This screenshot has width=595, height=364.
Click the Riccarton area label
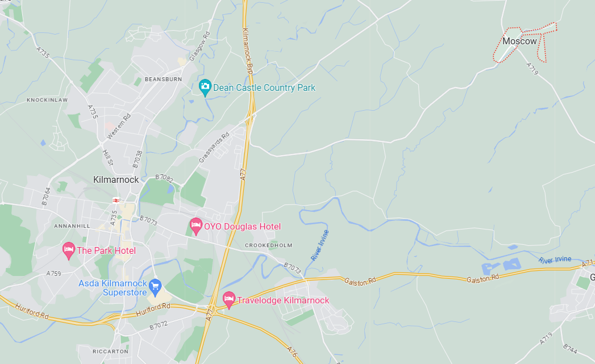(110, 352)
